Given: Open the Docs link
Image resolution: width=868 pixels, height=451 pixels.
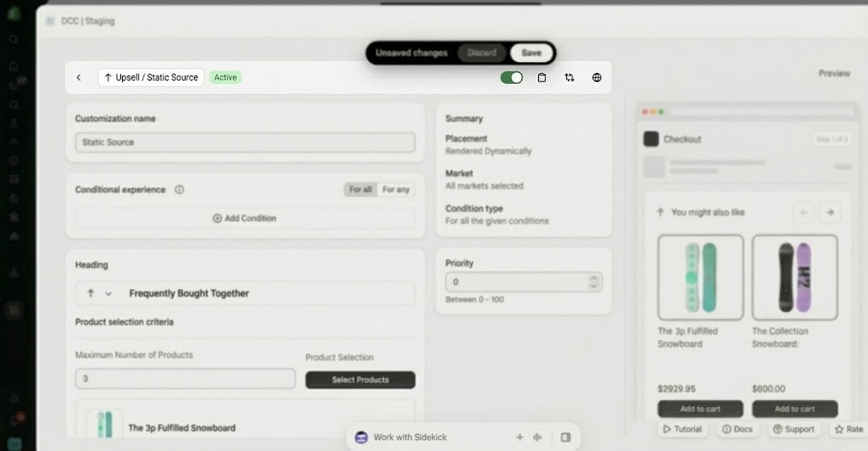Looking at the screenshot, I should pos(737,429).
